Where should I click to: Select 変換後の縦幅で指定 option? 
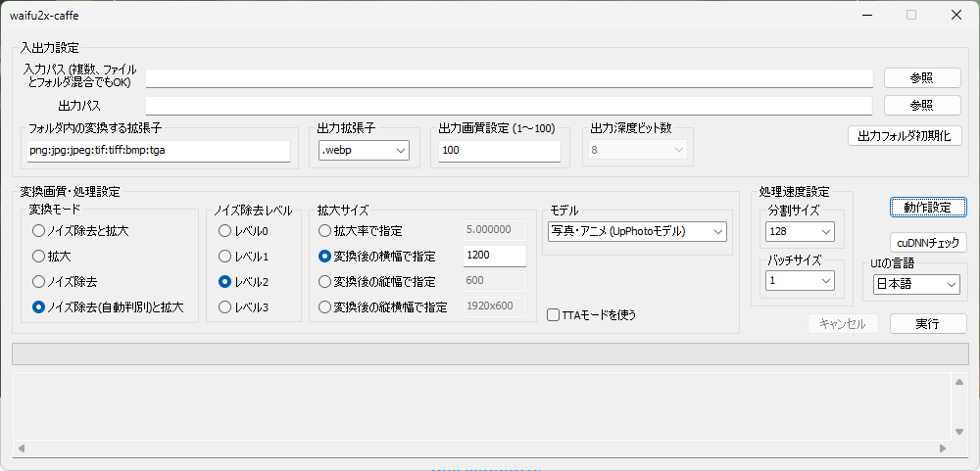(325, 282)
